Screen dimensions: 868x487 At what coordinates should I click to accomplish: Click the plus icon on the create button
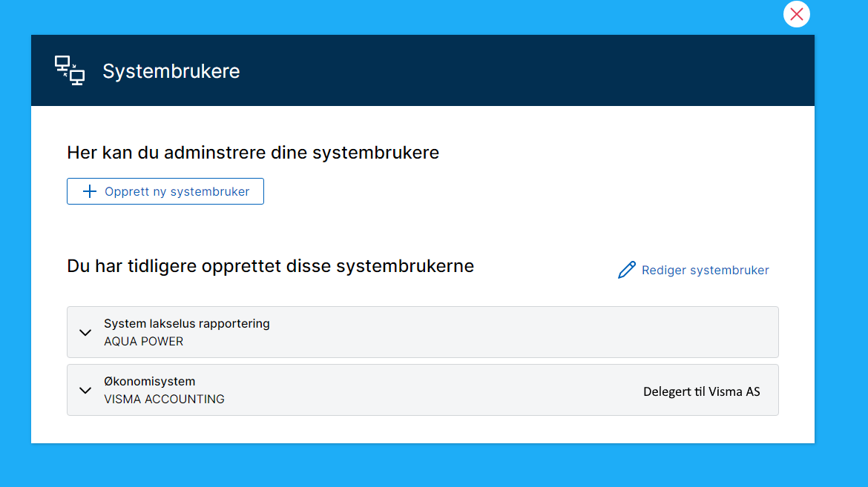[x=90, y=191]
